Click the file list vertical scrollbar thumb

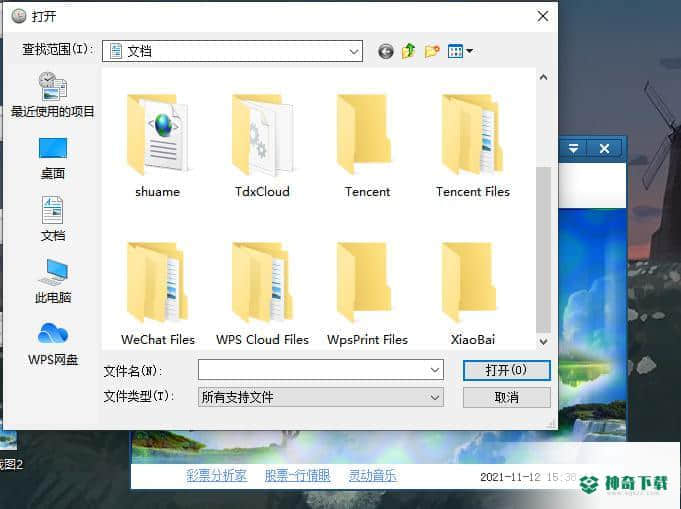[543, 250]
